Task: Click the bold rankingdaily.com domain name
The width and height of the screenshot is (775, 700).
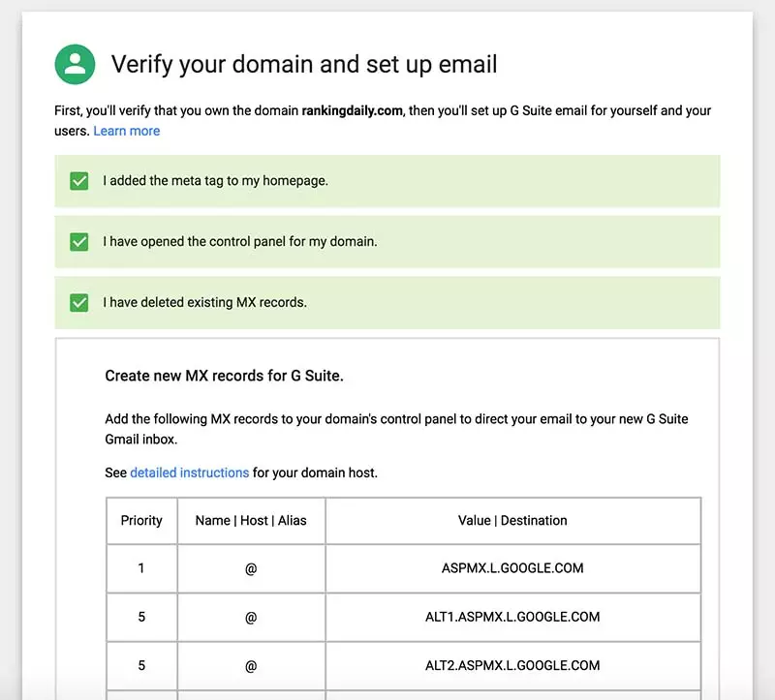Action: (x=352, y=111)
